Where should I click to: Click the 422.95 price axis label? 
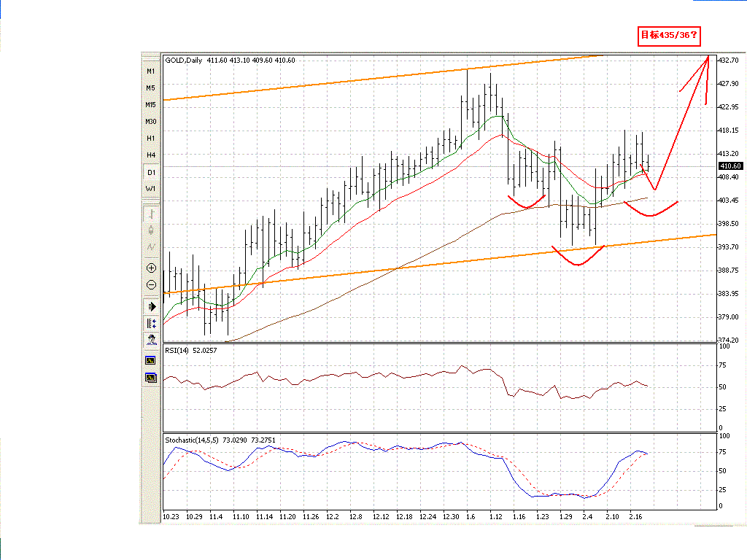(729, 107)
